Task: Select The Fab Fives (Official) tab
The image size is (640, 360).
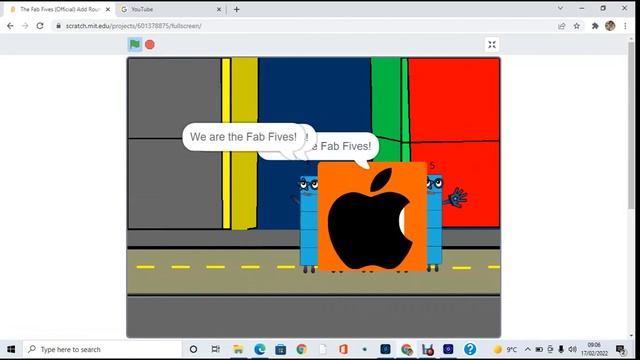Action: (x=60, y=9)
